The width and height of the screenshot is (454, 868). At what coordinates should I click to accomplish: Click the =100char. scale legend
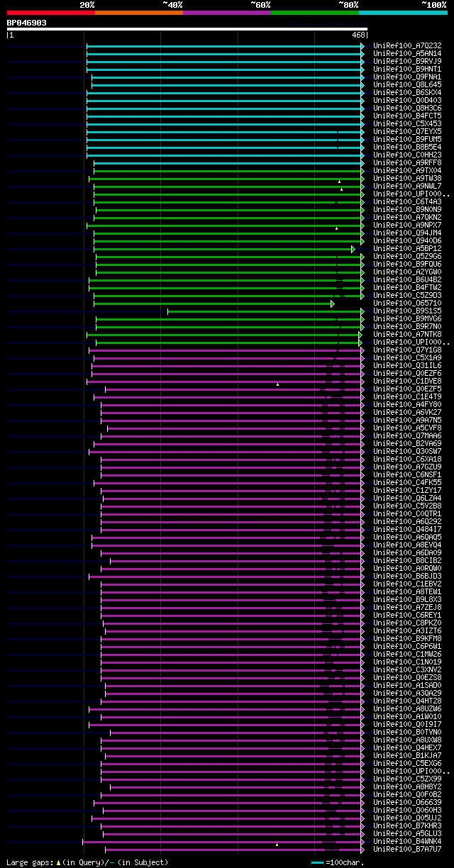pos(338,862)
